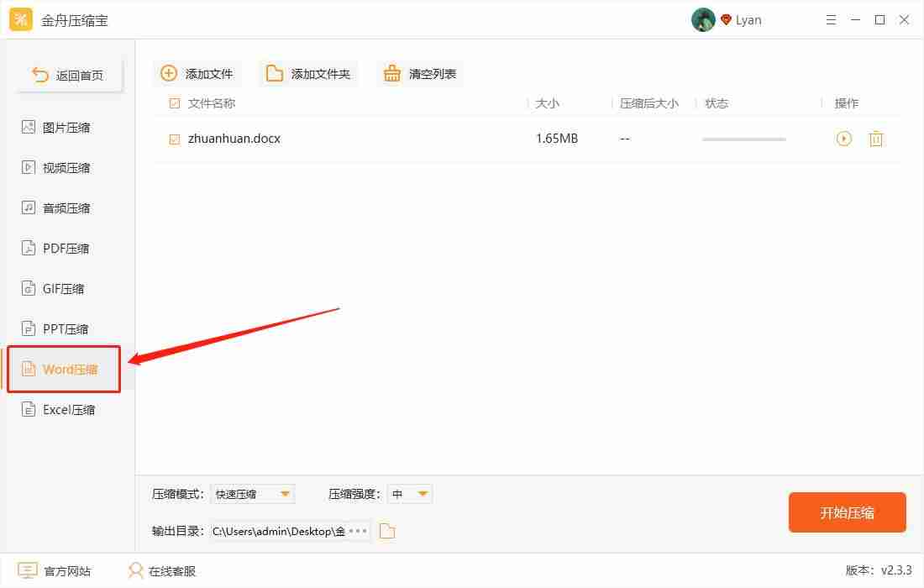Minimize the 金舟压缩宝 window

856,20
